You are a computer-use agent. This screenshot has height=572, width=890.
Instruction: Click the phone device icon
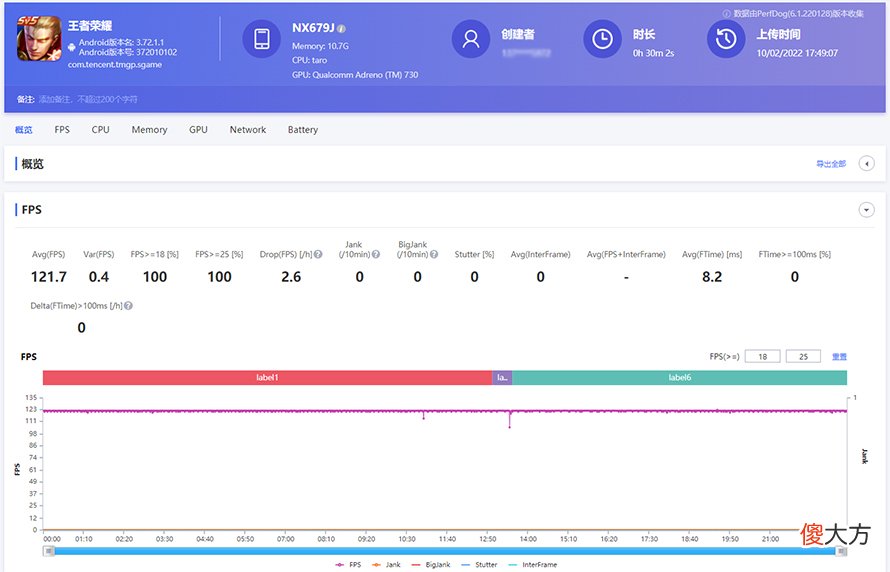click(x=262, y=39)
